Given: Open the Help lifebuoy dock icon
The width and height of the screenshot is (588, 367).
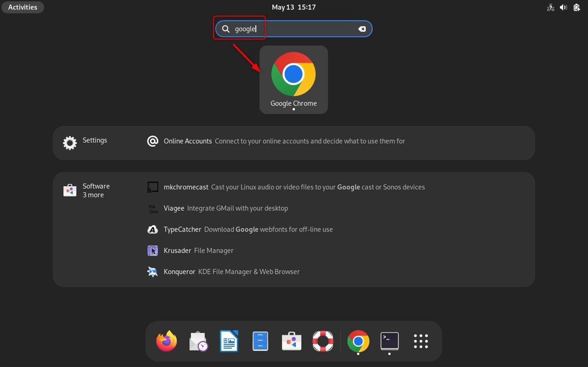Looking at the screenshot, I should 323,341.
